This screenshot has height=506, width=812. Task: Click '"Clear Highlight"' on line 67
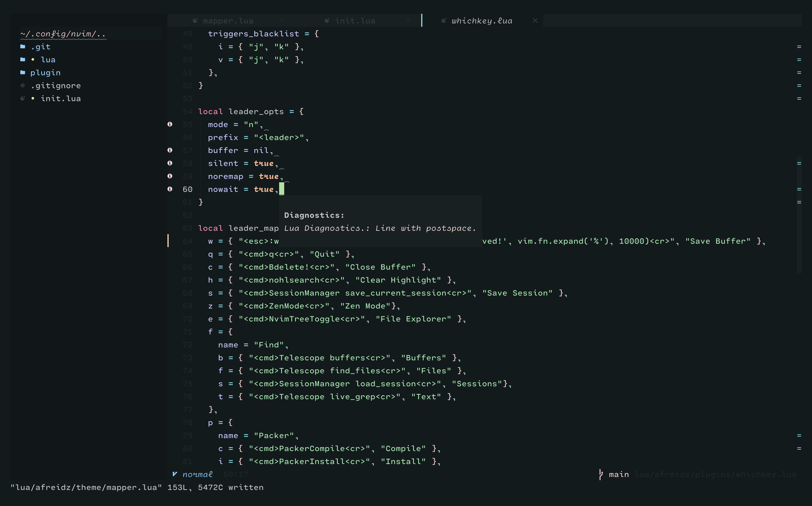tap(398, 280)
